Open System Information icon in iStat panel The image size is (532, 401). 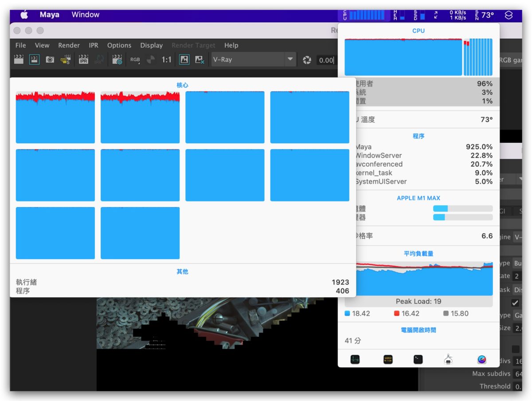448,359
